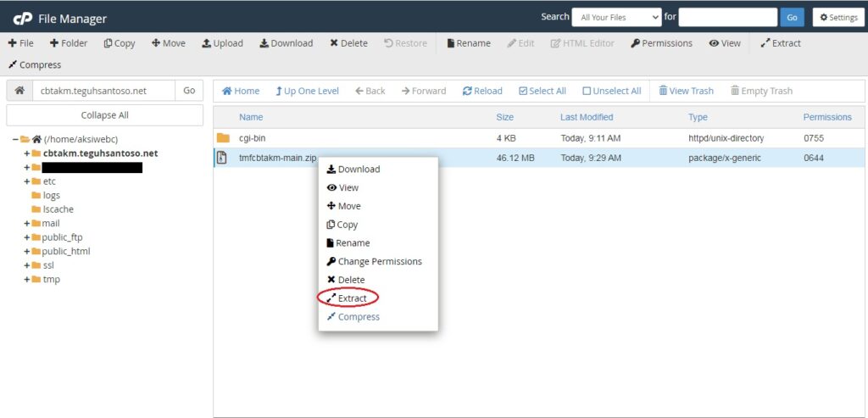Select the cgi-bin folder row
The width and height of the screenshot is (868, 418).
(x=539, y=138)
